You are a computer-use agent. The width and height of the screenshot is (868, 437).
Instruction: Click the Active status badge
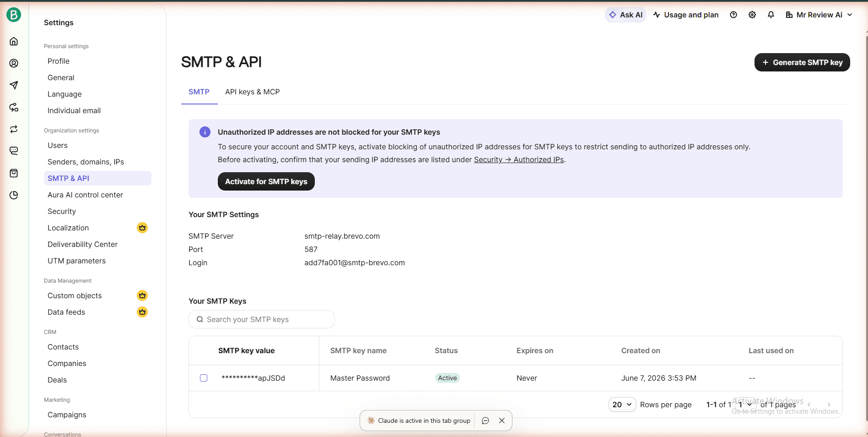click(x=447, y=378)
